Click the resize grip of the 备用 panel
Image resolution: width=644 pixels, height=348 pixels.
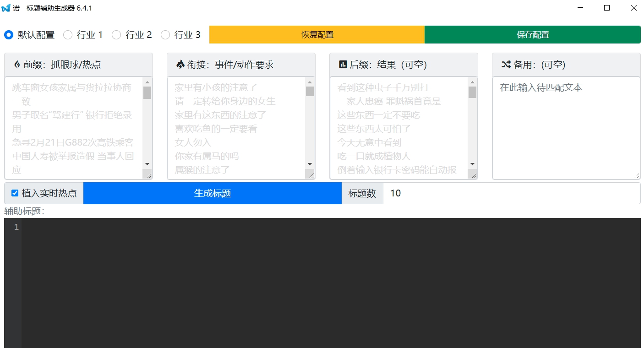pos(638,175)
